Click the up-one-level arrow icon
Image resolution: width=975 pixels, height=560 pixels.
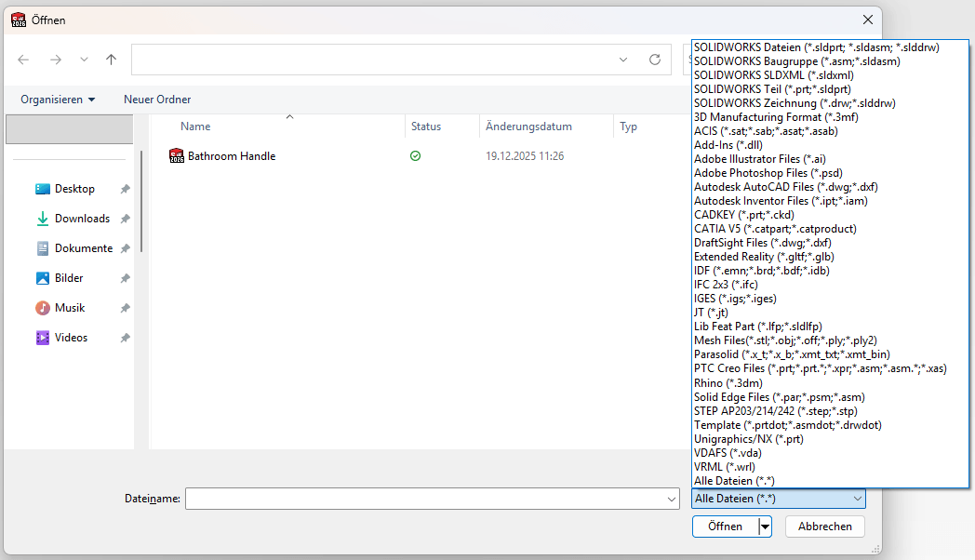click(111, 59)
